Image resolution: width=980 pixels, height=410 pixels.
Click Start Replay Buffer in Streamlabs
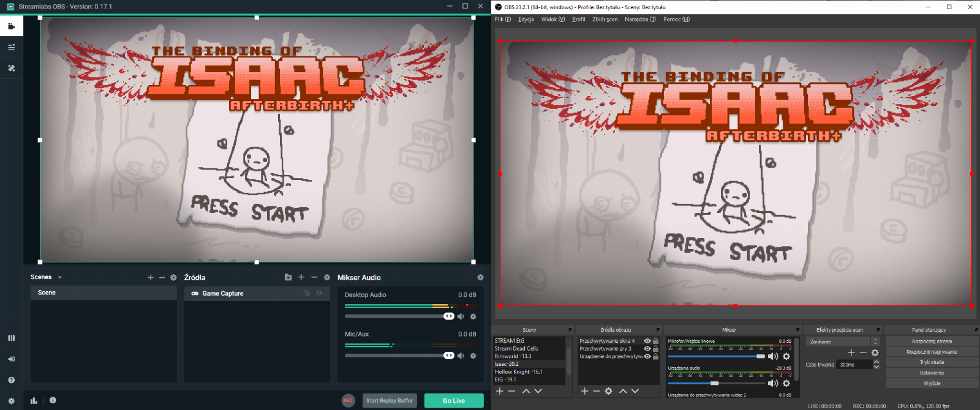[x=390, y=401]
